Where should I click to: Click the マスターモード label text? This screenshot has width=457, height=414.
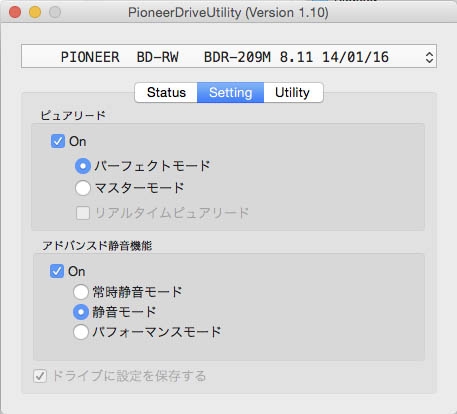coord(140,188)
